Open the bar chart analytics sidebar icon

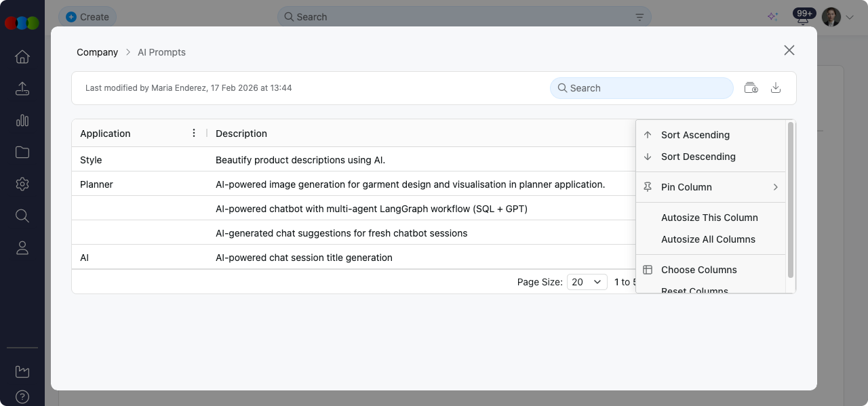[x=22, y=121]
